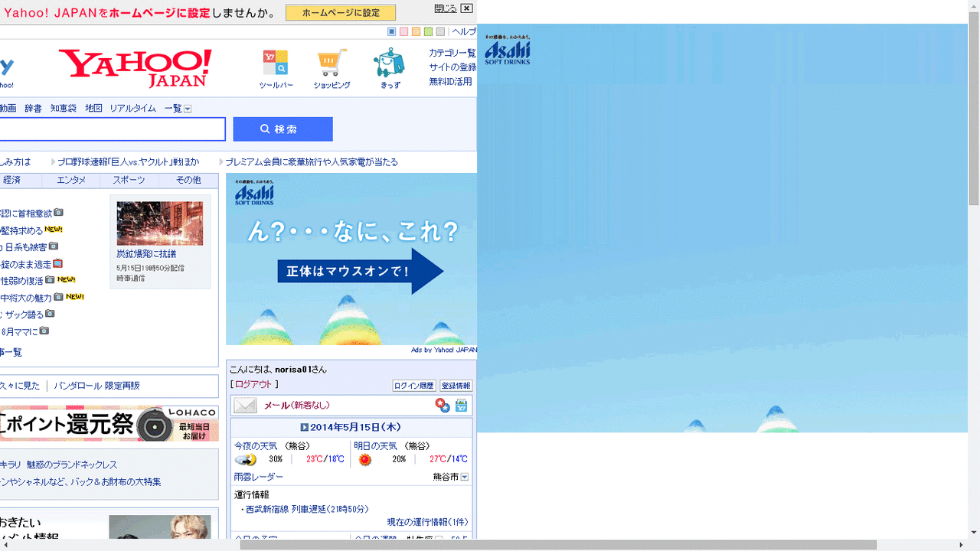
Task: Open the 無料ID活用 link
Action: [450, 81]
